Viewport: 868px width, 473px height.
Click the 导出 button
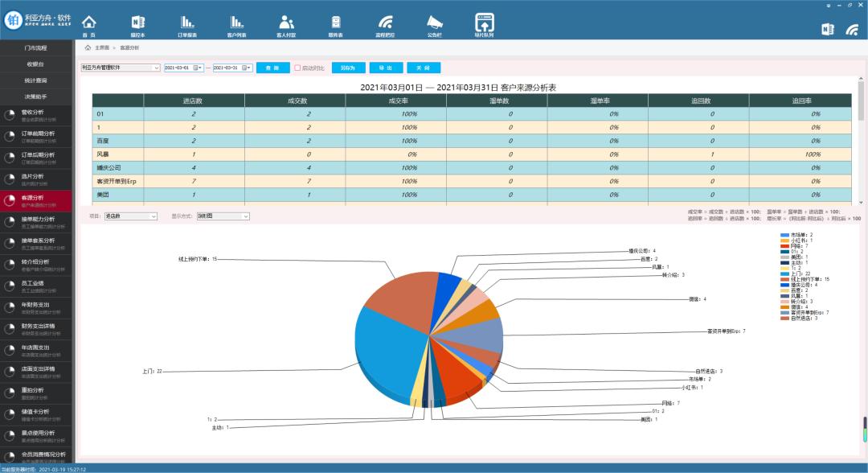click(386, 68)
